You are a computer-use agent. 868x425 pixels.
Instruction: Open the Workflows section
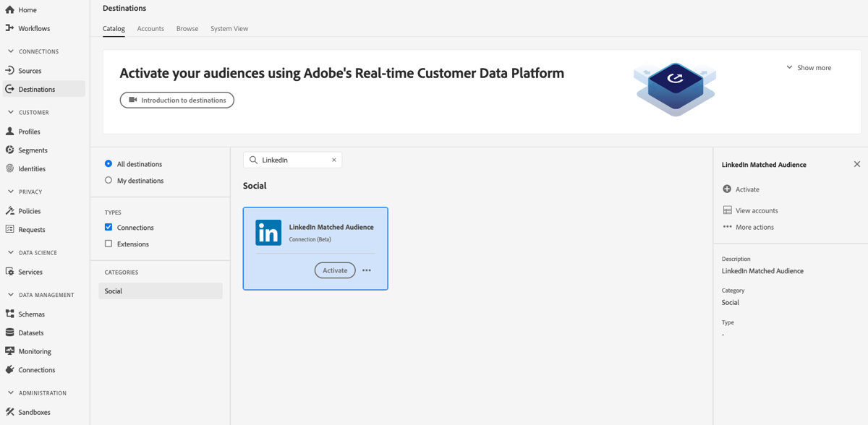click(x=30, y=28)
